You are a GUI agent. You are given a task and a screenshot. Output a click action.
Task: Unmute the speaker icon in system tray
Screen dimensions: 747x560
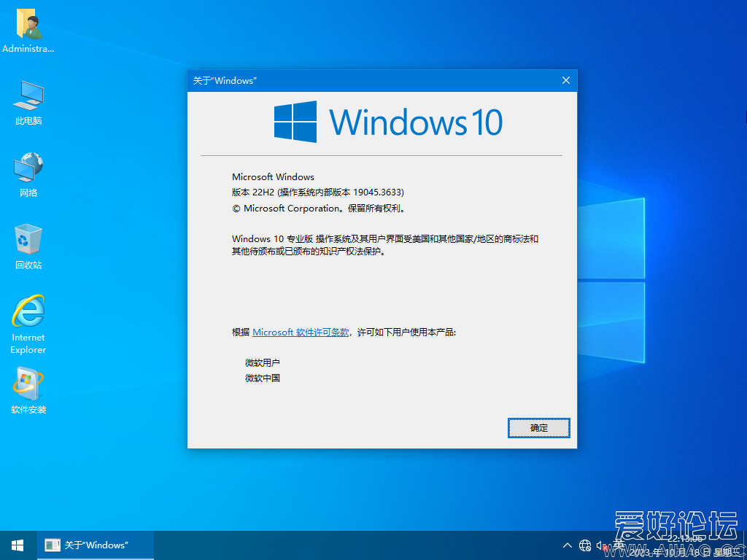click(x=603, y=545)
